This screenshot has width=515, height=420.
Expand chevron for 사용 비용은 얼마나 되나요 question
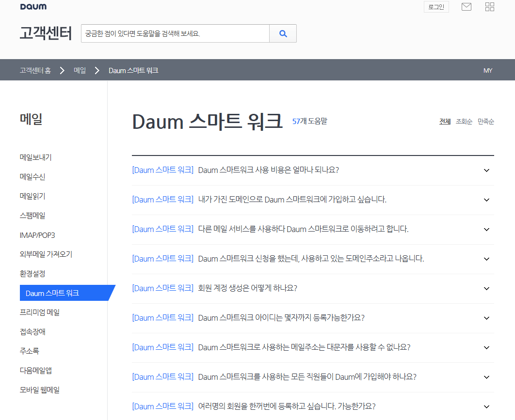coord(486,171)
